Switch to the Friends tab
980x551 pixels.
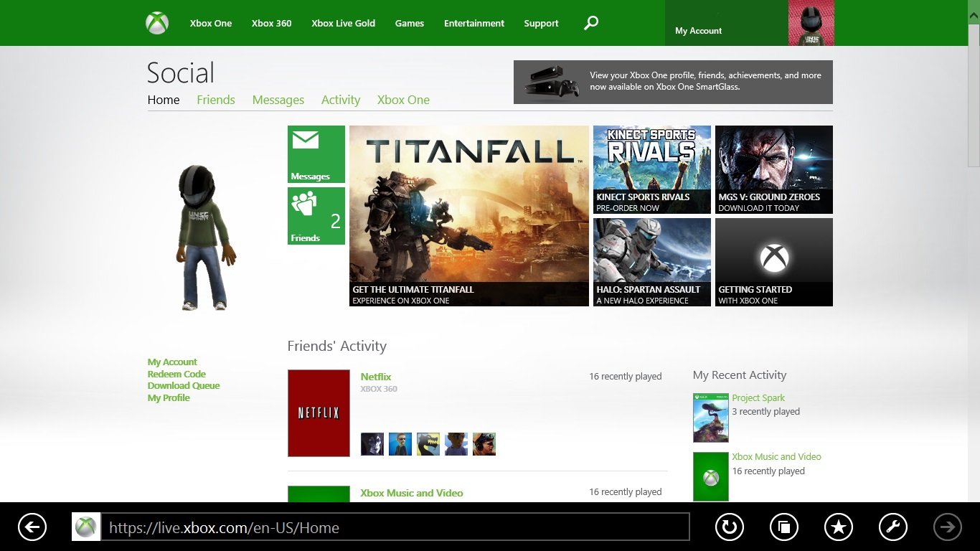(216, 100)
